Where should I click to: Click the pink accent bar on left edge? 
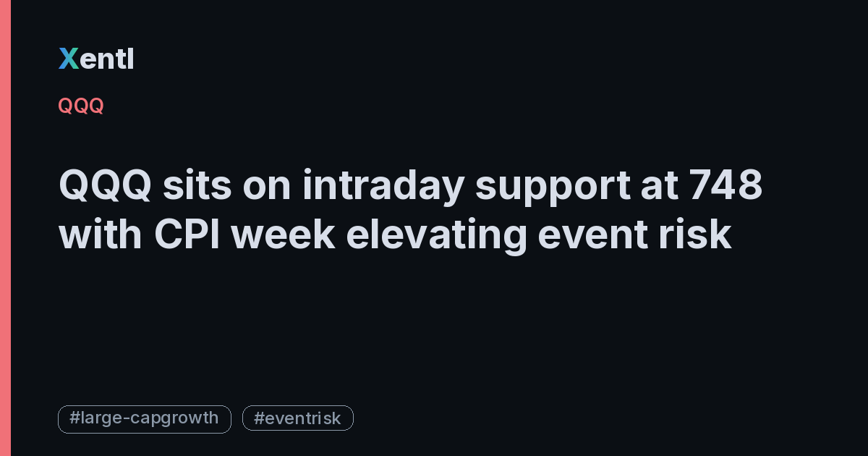pyautogui.click(x=5, y=228)
